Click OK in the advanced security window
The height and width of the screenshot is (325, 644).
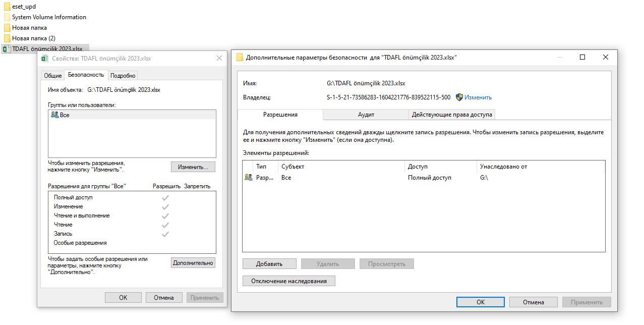tap(481, 302)
